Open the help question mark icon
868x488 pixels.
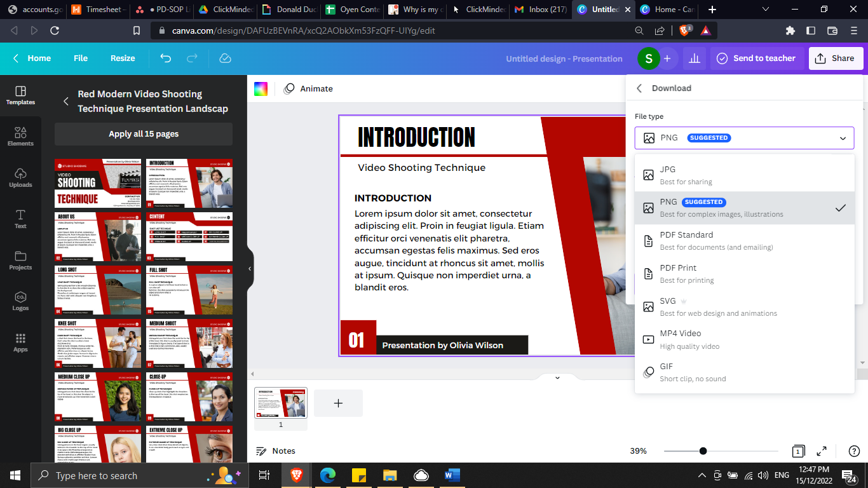855,451
